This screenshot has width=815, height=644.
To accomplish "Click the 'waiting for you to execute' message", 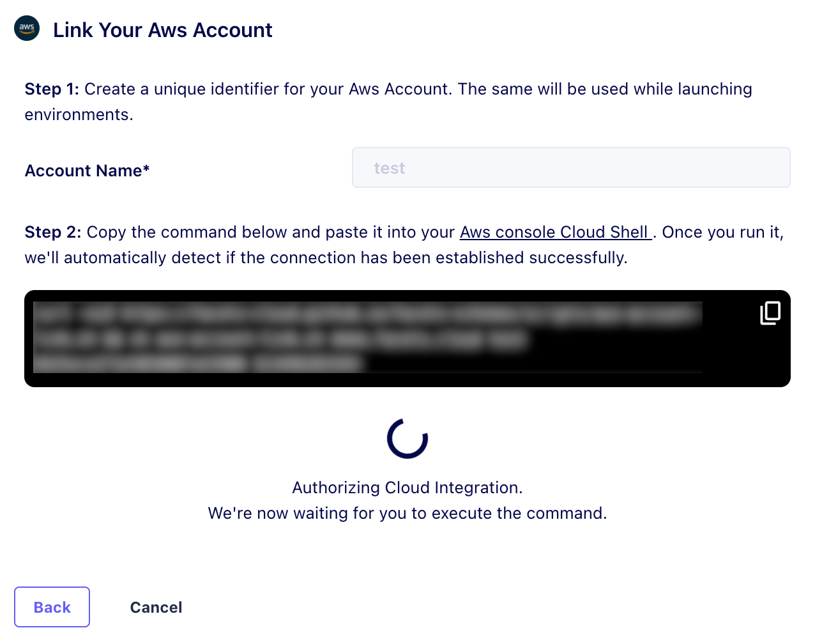I will 407,513.
